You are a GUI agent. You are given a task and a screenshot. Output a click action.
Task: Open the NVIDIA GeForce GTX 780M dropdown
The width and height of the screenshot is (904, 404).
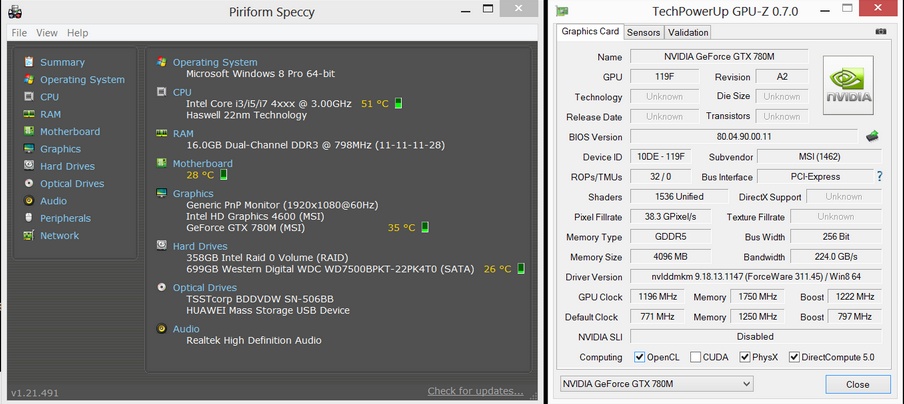[657, 384]
